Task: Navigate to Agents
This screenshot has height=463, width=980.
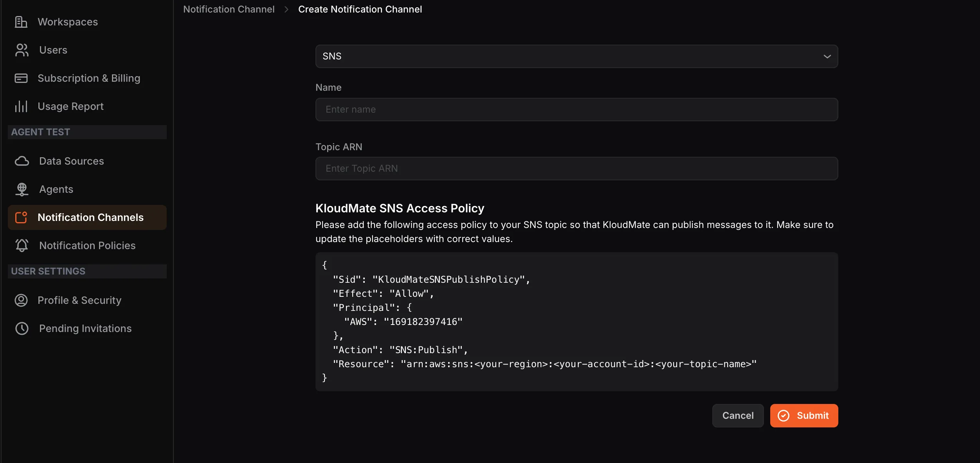Action: pyautogui.click(x=87, y=189)
